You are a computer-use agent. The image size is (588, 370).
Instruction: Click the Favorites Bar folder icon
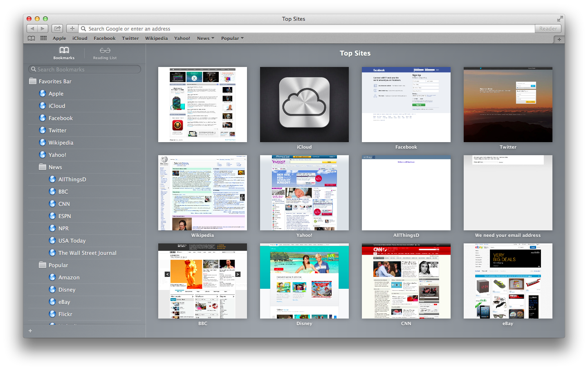click(33, 81)
